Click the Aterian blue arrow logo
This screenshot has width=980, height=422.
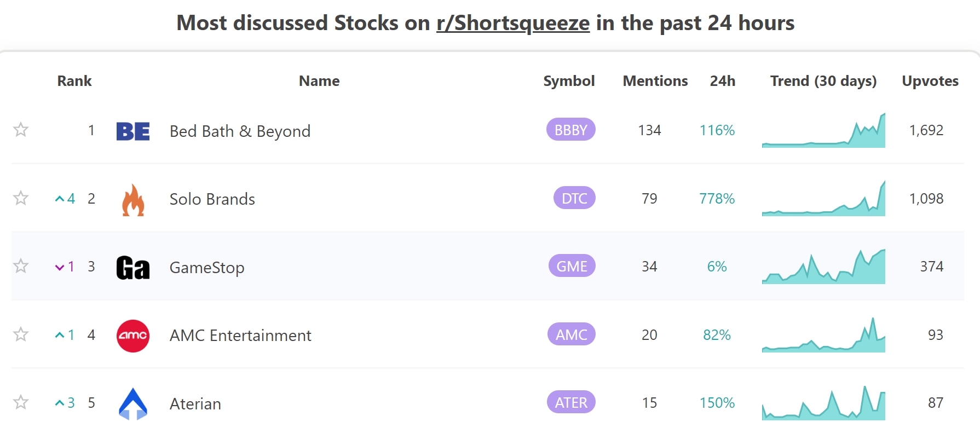coord(133,403)
